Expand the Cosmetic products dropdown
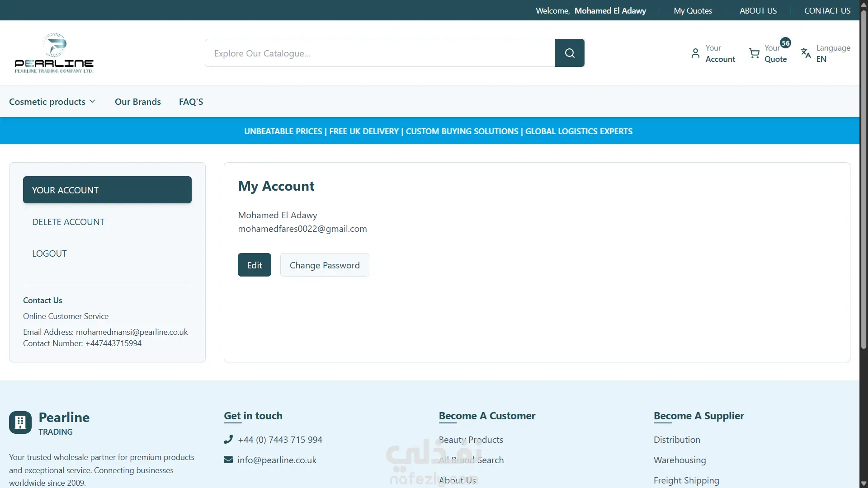Screen dimensions: 868x488 coord(52,102)
